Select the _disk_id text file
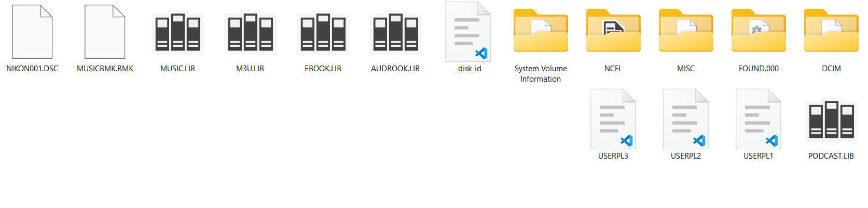Screen dimensions: 868x208 468,32
